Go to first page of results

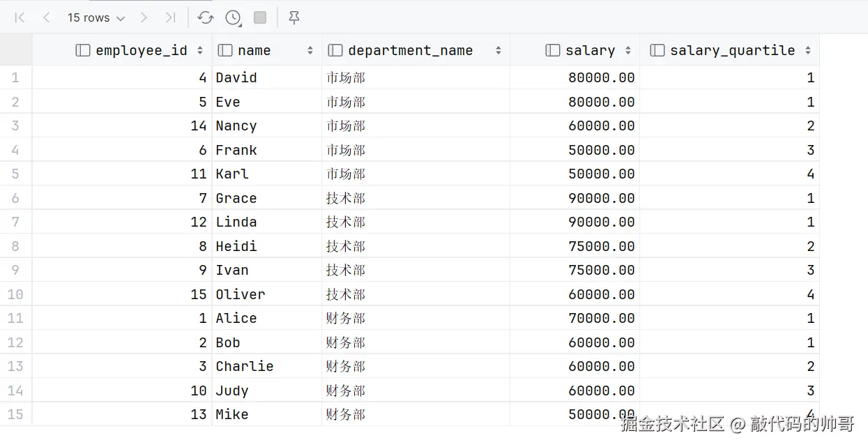coord(20,18)
